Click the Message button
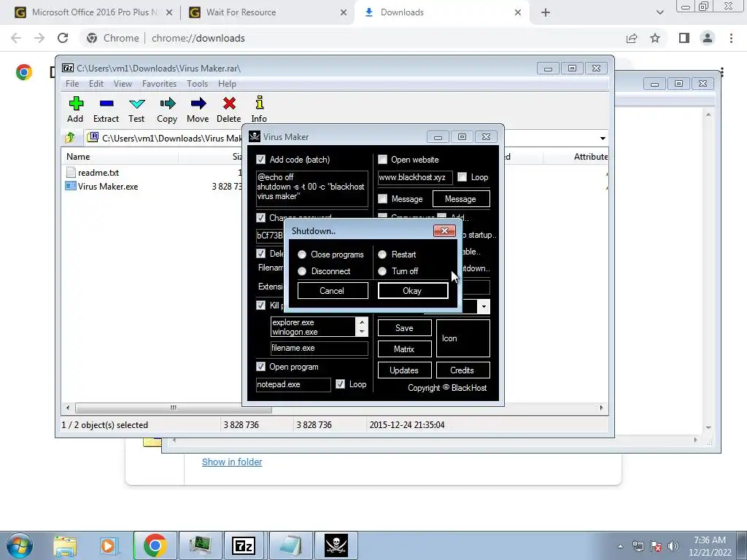 pyautogui.click(x=461, y=198)
